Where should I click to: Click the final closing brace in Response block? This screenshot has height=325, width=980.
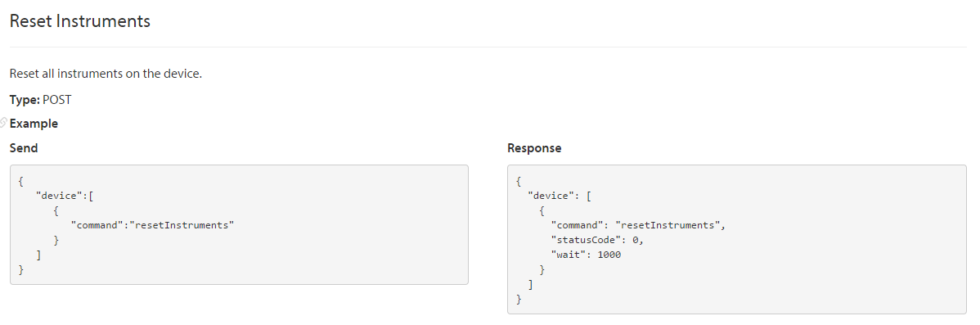(519, 300)
